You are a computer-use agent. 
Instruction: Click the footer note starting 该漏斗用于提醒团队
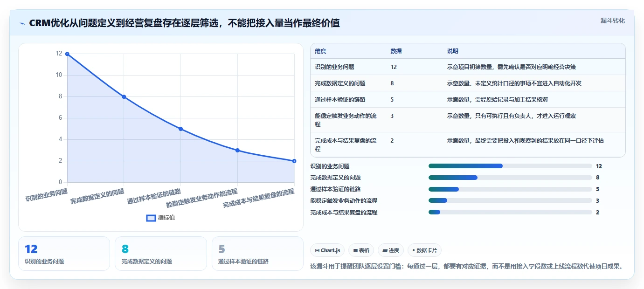[467, 267]
